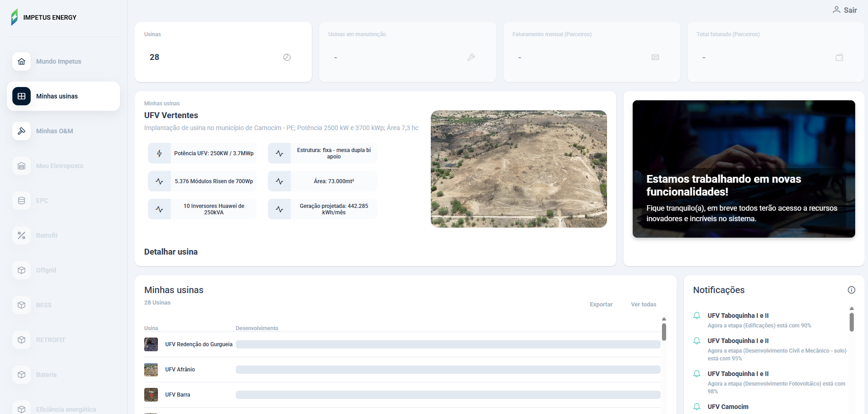Click the Detalhar usina link
Screen dimensions: 868x414
(x=170, y=251)
